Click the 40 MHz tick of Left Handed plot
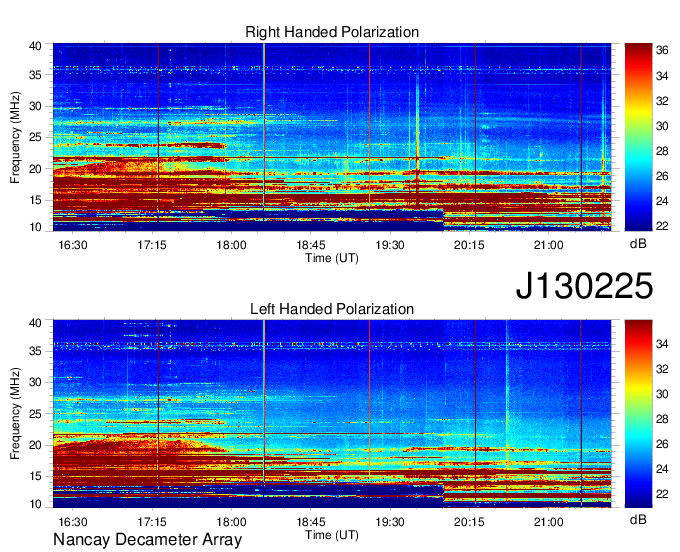The height and width of the screenshot is (552, 680). (35, 322)
